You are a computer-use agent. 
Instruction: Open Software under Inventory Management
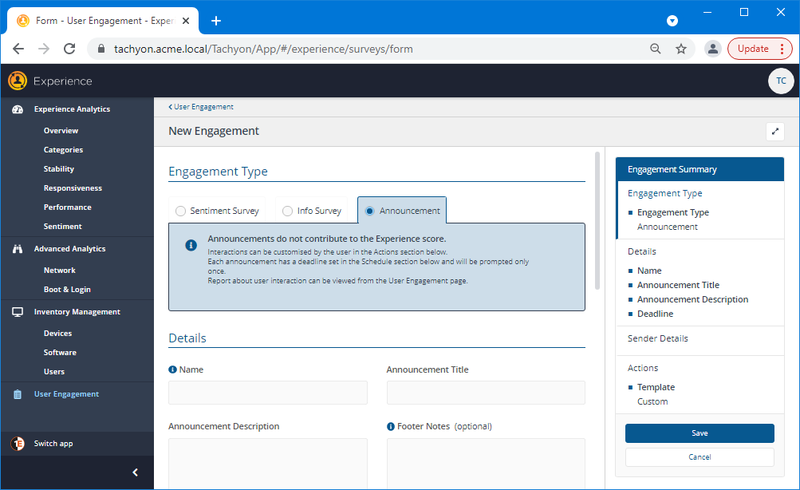point(60,353)
